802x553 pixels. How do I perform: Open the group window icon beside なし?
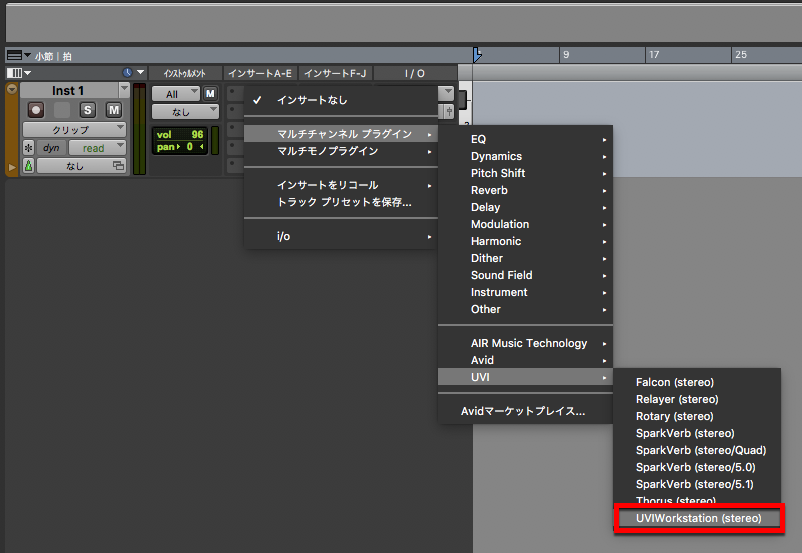coord(119,165)
